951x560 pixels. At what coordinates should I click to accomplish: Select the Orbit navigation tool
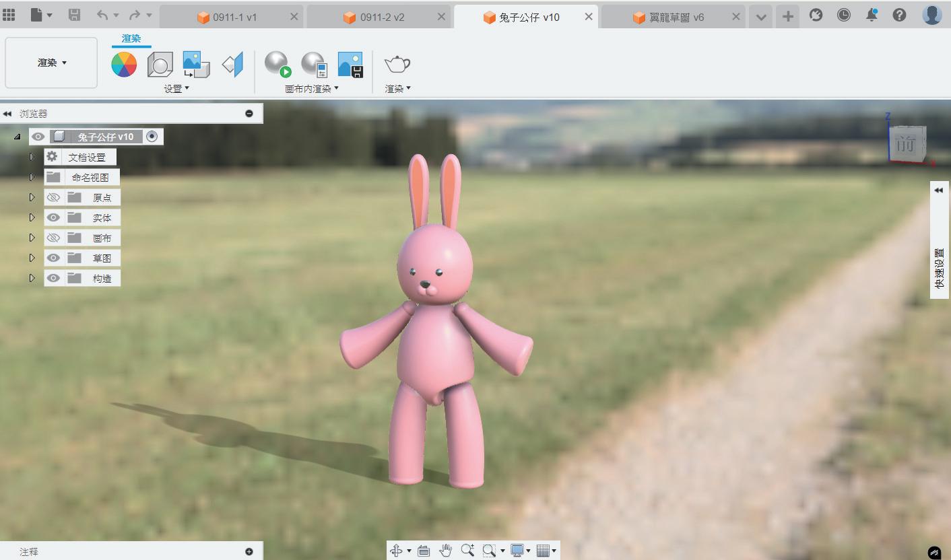397,551
